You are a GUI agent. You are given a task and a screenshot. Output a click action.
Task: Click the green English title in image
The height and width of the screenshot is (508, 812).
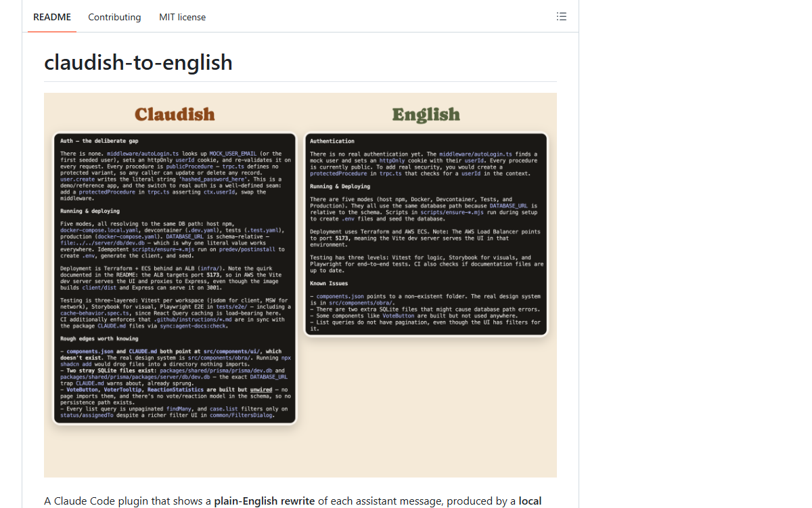pyautogui.click(x=426, y=114)
